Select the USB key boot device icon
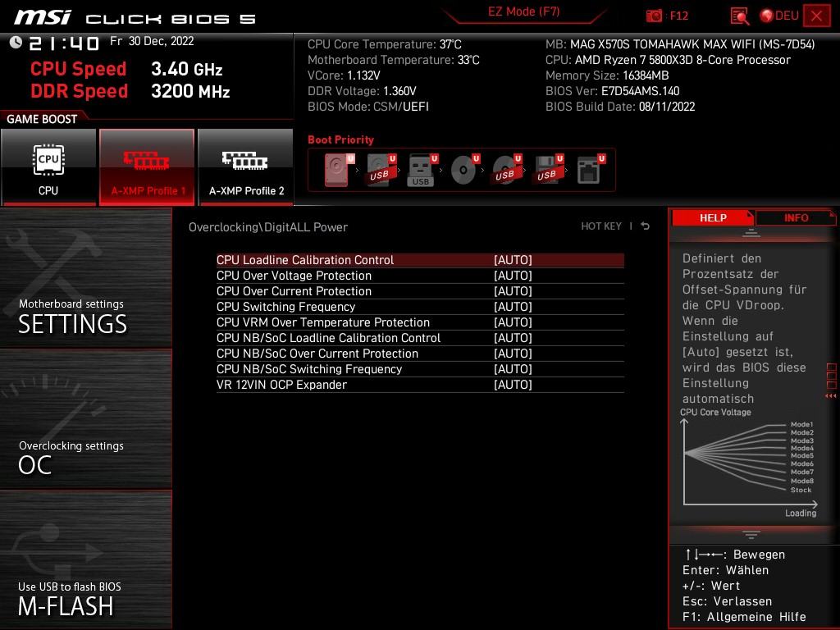 click(422, 170)
